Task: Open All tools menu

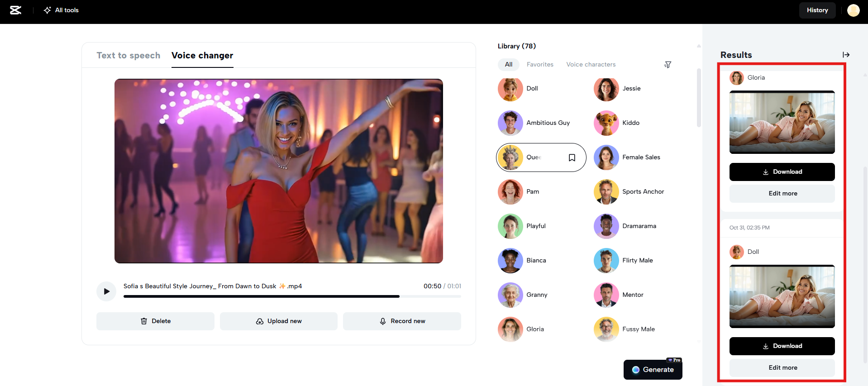Action: [61, 10]
